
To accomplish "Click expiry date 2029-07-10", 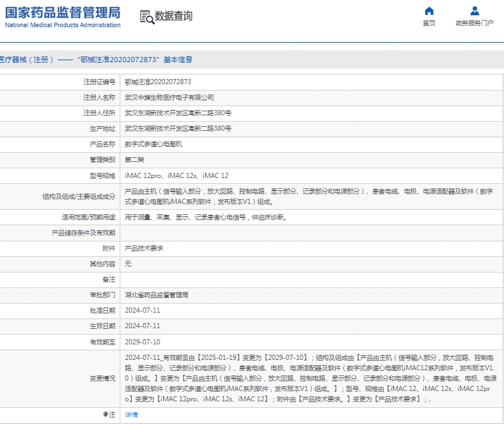I will 142,342.
